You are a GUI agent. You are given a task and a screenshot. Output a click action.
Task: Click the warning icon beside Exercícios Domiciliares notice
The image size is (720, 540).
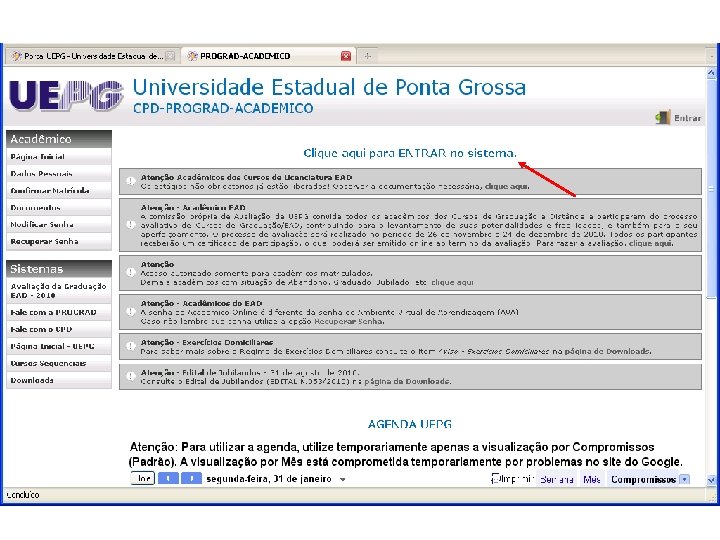pos(131,346)
